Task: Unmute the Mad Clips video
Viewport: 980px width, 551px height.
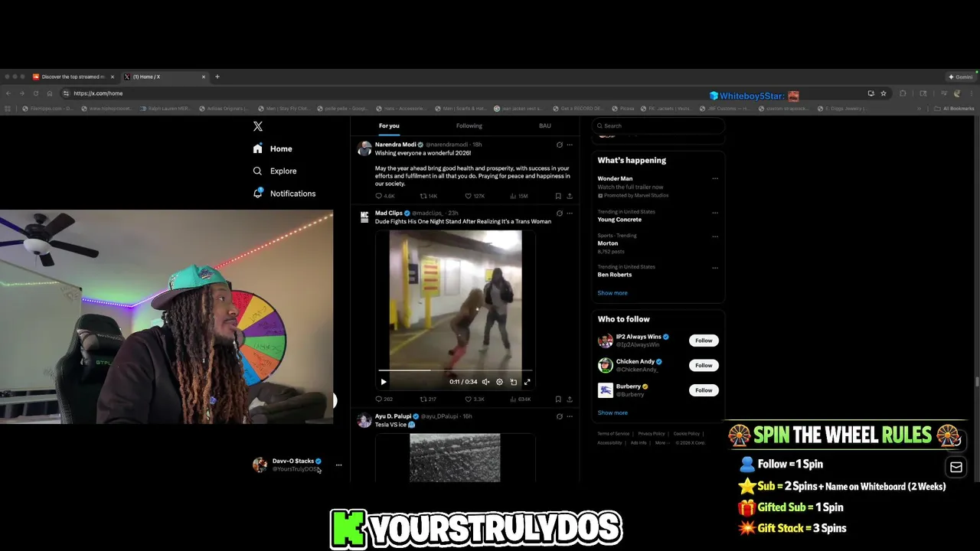Action: pos(485,382)
